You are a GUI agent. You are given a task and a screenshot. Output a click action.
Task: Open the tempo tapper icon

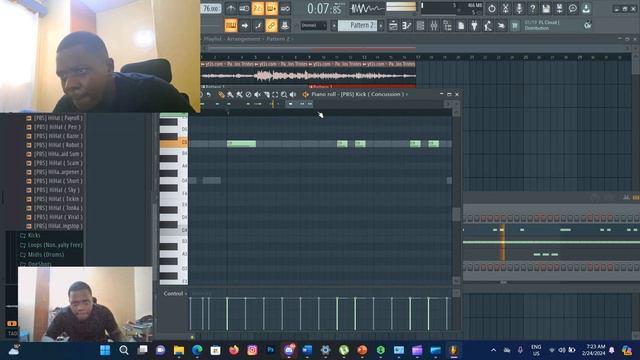tap(488, 26)
